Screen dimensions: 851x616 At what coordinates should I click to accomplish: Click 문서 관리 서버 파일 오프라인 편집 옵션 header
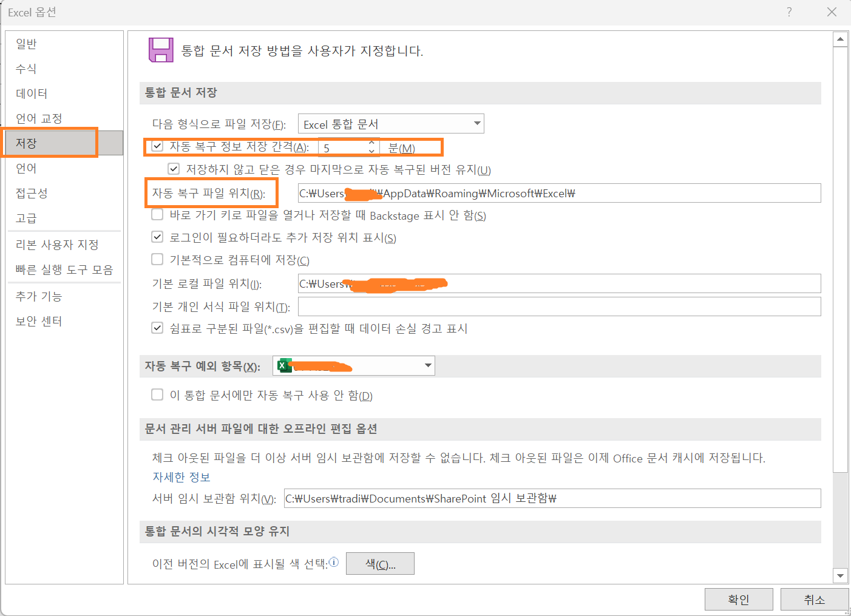(480, 429)
